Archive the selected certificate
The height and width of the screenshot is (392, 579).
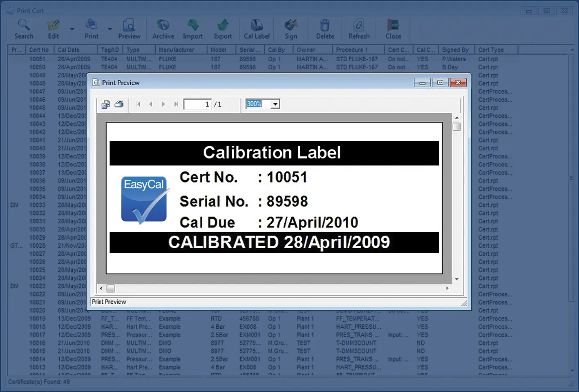click(x=163, y=29)
